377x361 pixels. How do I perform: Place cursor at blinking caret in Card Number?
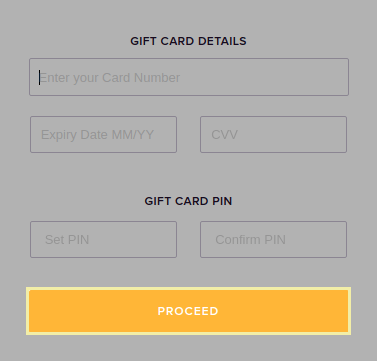pos(39,77)
